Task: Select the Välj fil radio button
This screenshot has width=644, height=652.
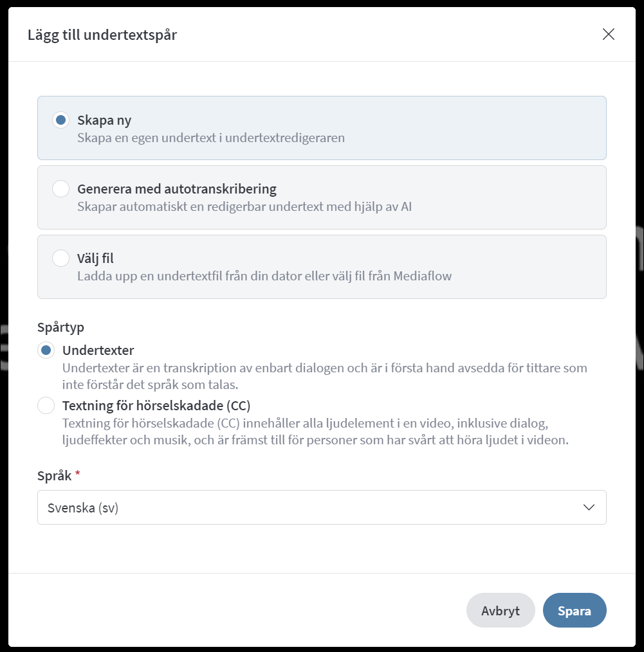Action: (x=60, y=258)
